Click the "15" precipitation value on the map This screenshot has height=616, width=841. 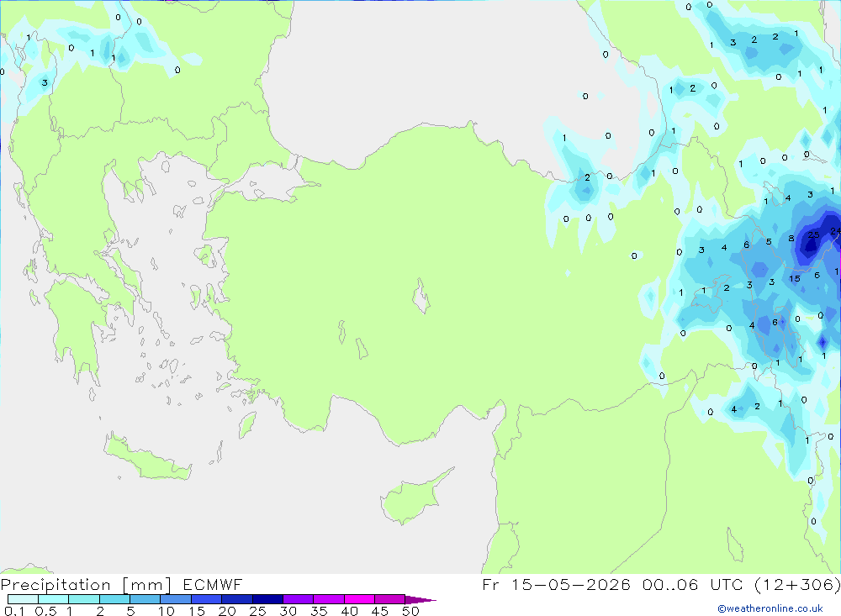click(x=795, y=279)
